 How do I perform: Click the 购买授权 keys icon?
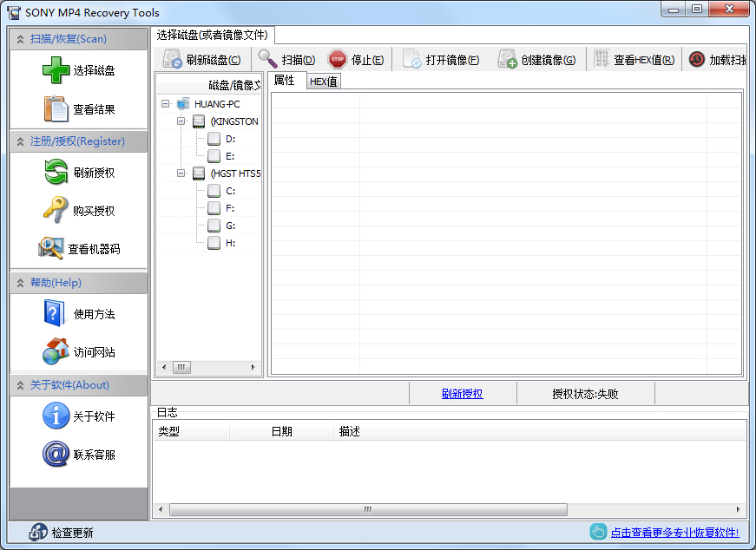click(x=56, y=210)
